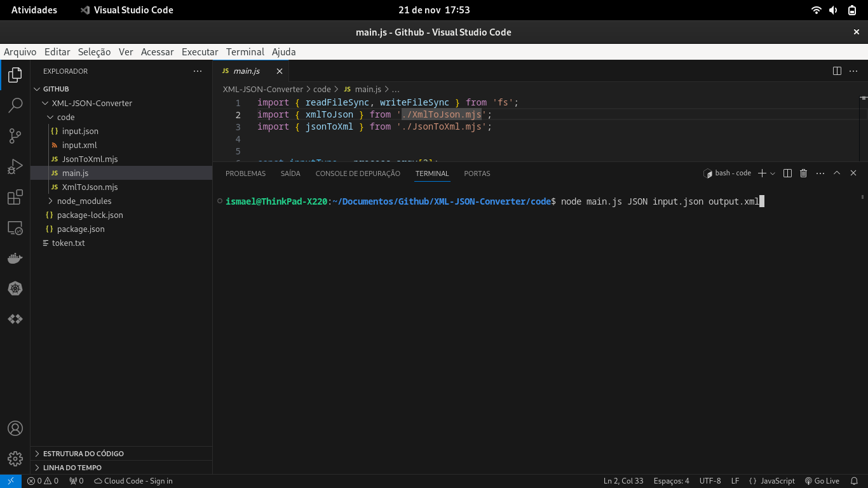Maximize the terminal panel with the chevron
The width and height of the screenshot is (868, 488).
(x=837, y=173)
